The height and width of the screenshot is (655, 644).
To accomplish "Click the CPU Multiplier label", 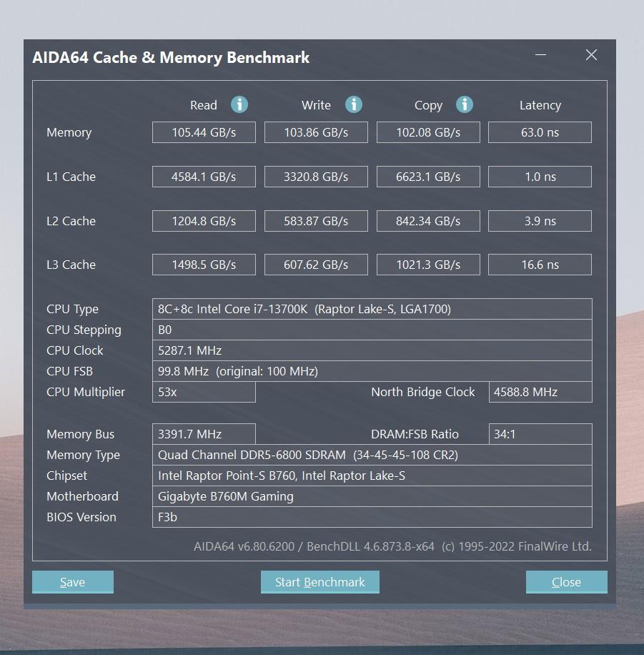I will coord(86,393).
